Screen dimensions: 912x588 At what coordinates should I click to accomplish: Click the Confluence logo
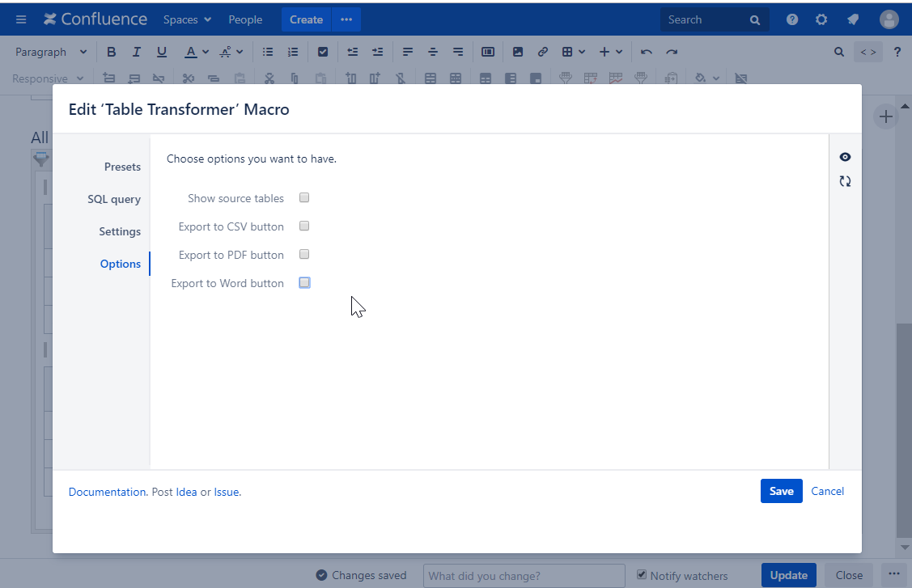click(95, 19)
